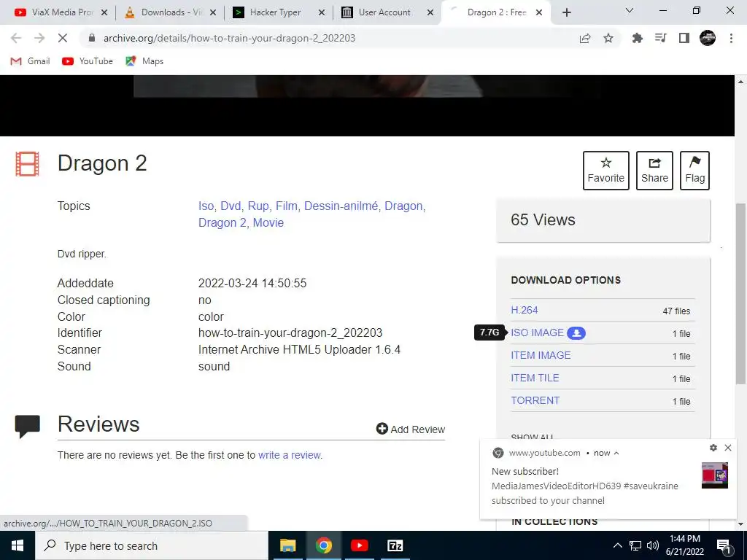Click the write a review link
The width and height of the screenshot is (747, 560).
tap(290, 455)
